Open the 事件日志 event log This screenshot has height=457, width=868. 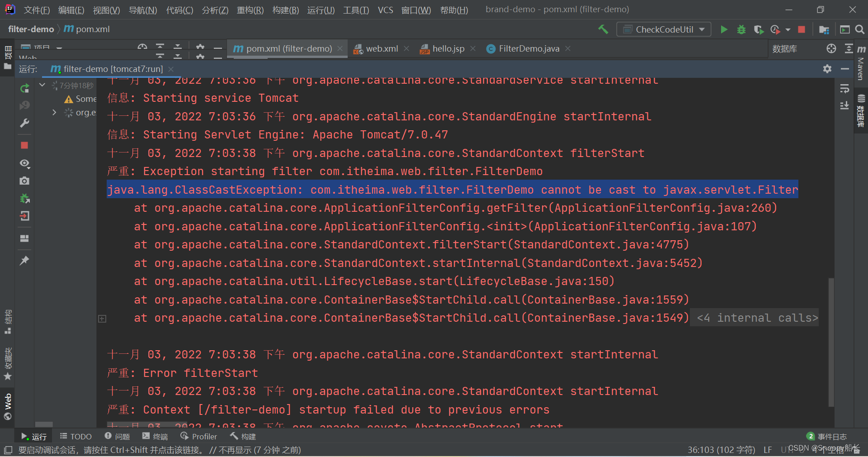coord(827,436)
